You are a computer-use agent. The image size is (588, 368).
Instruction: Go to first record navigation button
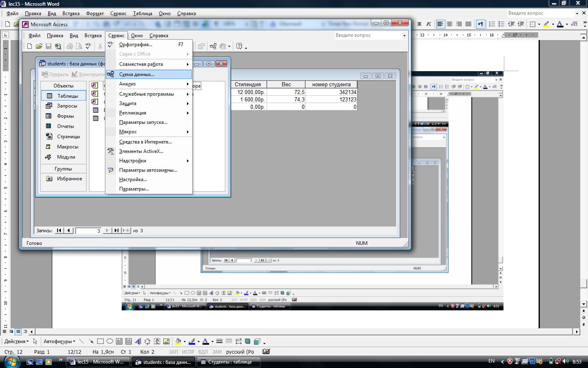coord(59,231)
